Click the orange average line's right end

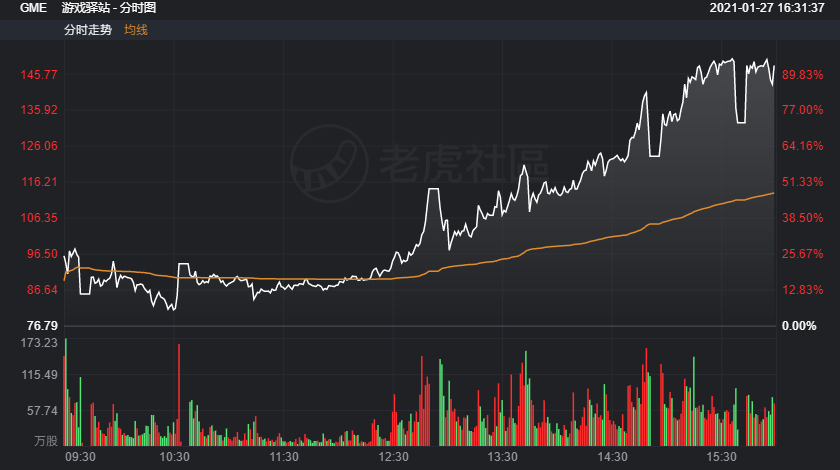[772, 193]
